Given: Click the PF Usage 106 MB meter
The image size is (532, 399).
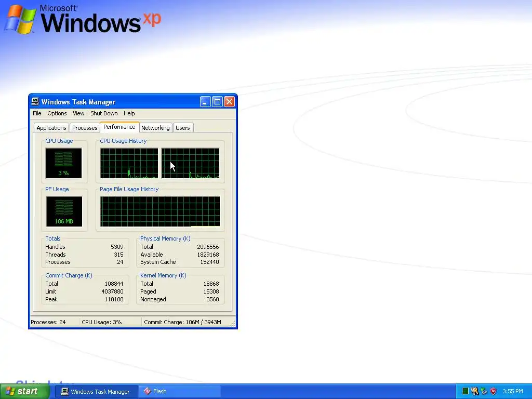Looking at the screenshot, I should 64,211.
